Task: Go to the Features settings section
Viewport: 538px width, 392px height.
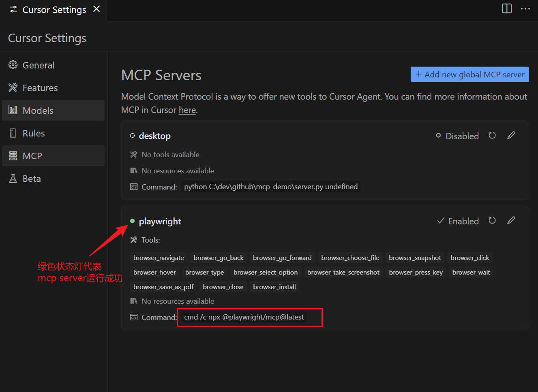Action: [40, 88]
